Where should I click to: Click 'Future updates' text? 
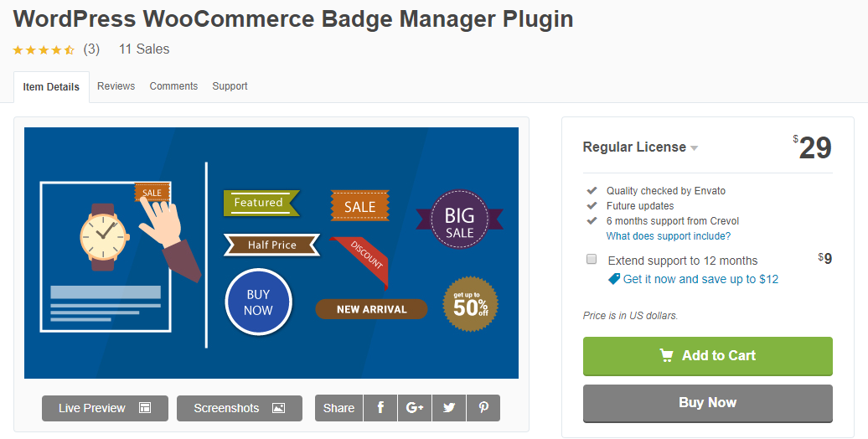point(640,206)
